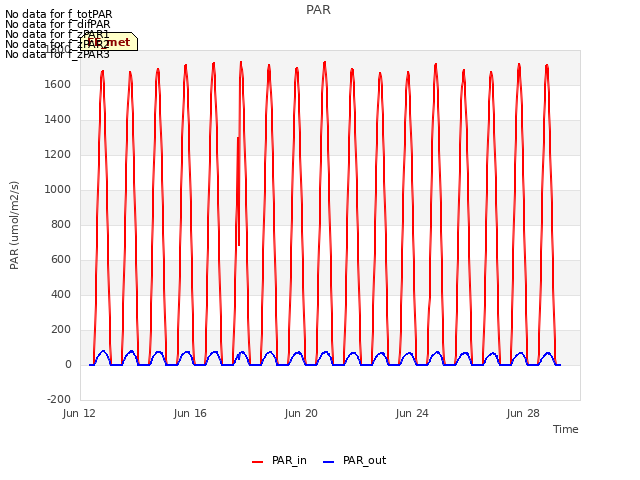Click the 'No data for f_zPAR3' message
The image size is (640, 480).
pos(57,54)
